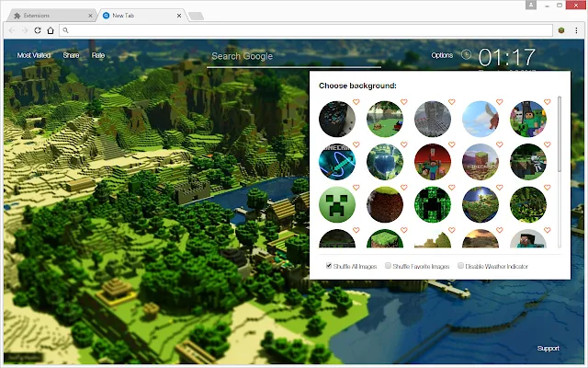588x368 pixels.
Task: Reload the page with the refresh icon
Action: click(x=38, y=30)
